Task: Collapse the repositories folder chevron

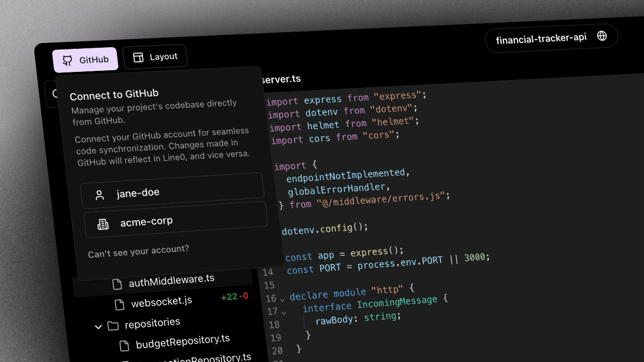Action: 98,326
